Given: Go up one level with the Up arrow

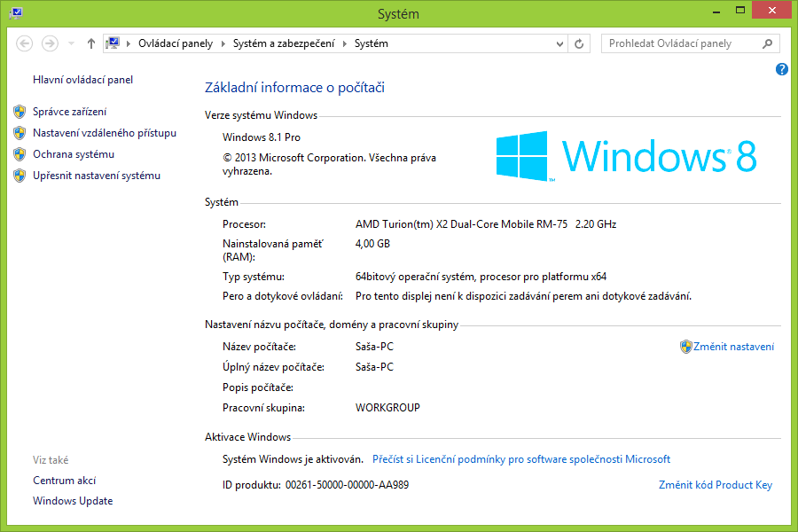Looking at the screenshot, I should tap(91, 43).
